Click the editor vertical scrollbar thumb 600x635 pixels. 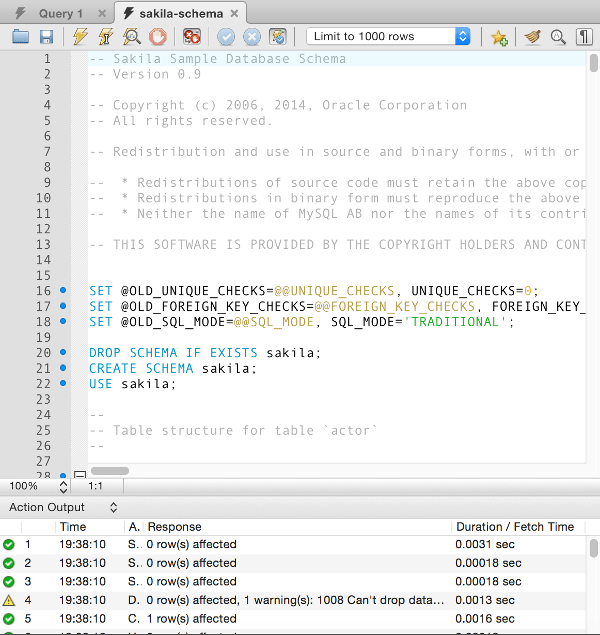point(594,64)
